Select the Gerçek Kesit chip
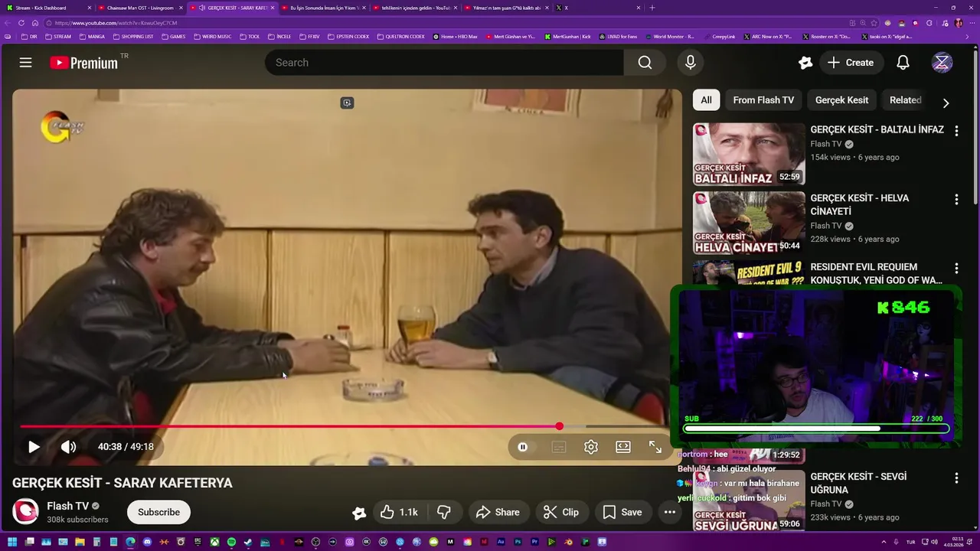 [841, 99]
